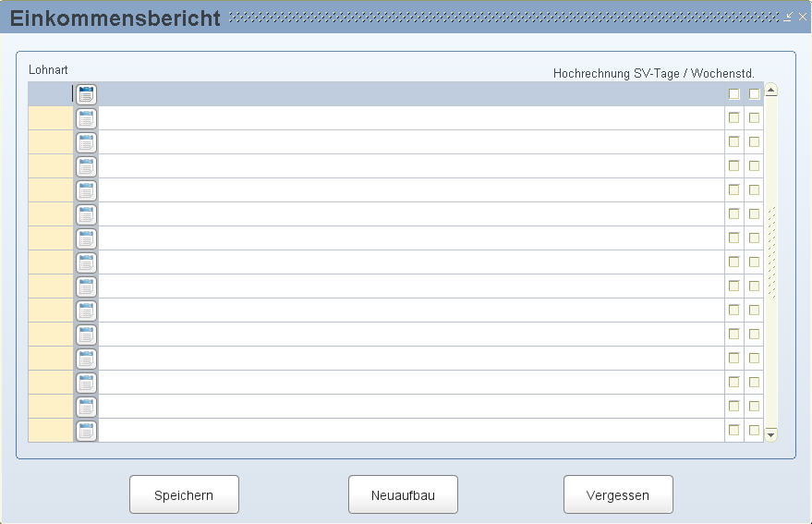Open the Lohnart lookup icon in eighth row
The image size is (812, 524).
[x=86, y=262]
